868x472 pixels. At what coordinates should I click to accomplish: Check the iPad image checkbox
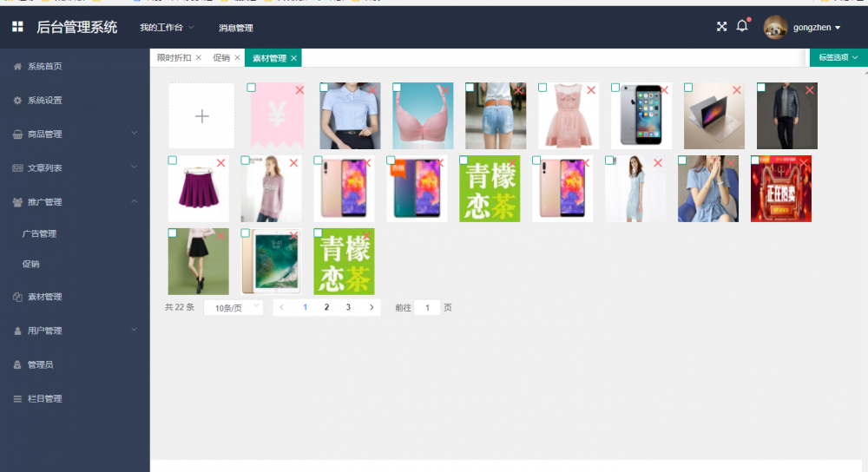[x=246, y=233]
